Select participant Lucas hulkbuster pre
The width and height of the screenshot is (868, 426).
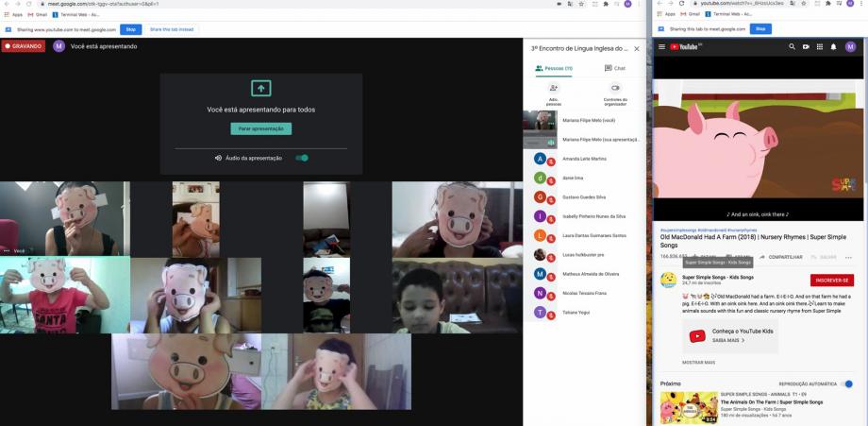(585, 254)
